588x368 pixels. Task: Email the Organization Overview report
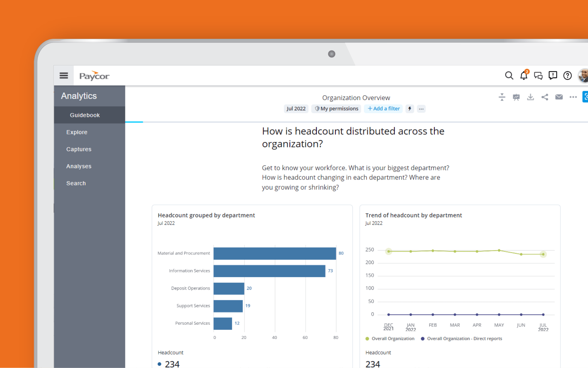point(559,97)
